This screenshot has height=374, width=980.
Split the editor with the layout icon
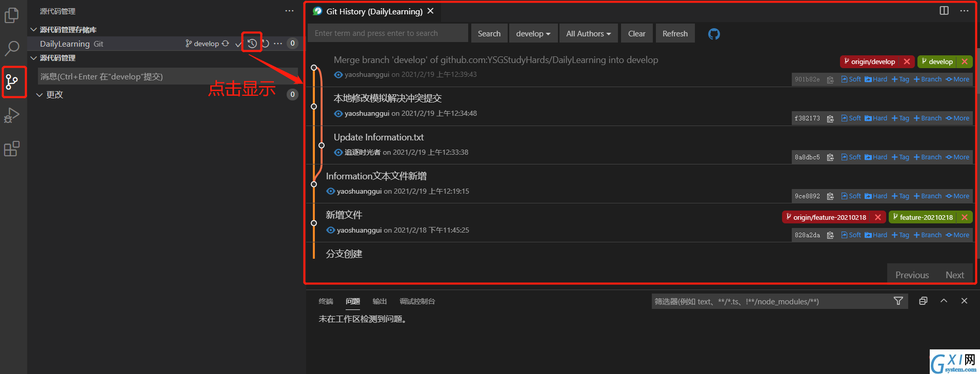click(x=944, y=11)
